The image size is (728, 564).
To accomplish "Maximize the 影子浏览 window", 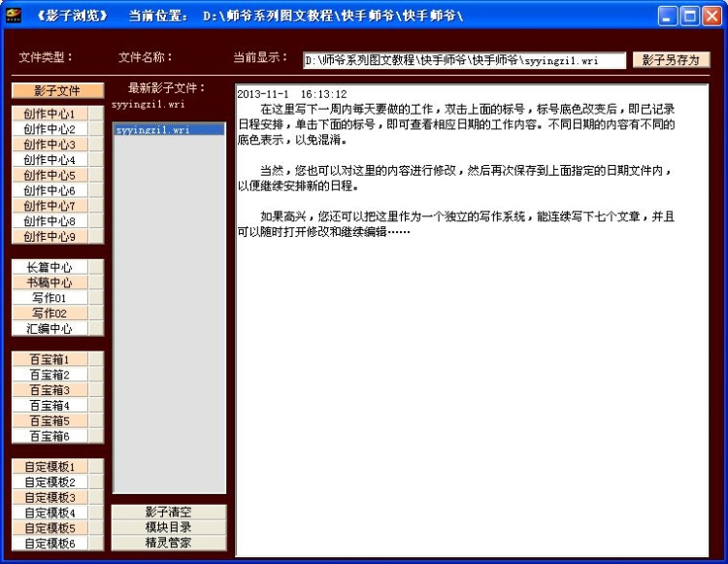I will pos(689,17).
